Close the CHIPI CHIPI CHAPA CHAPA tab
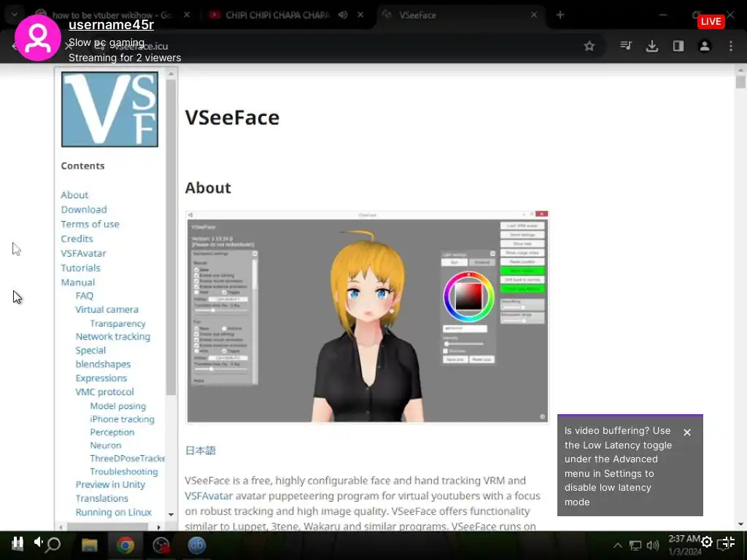 (360, 15)
